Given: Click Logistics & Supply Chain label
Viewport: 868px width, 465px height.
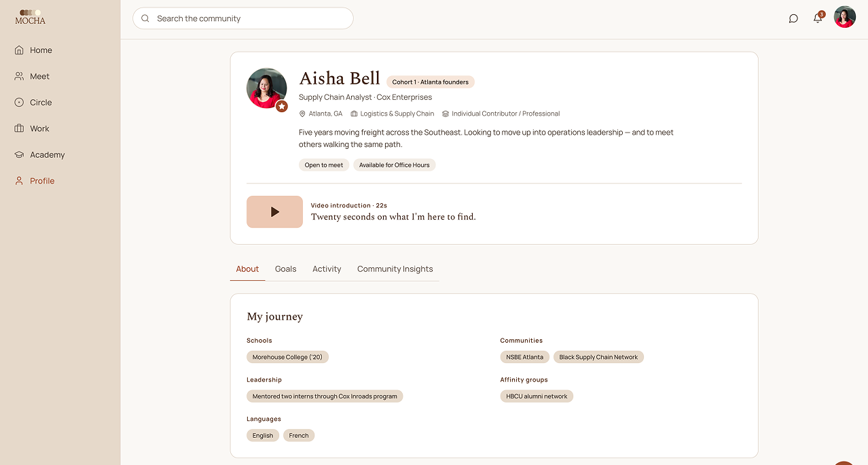Looking at the screenshot, I should [397, 114].
